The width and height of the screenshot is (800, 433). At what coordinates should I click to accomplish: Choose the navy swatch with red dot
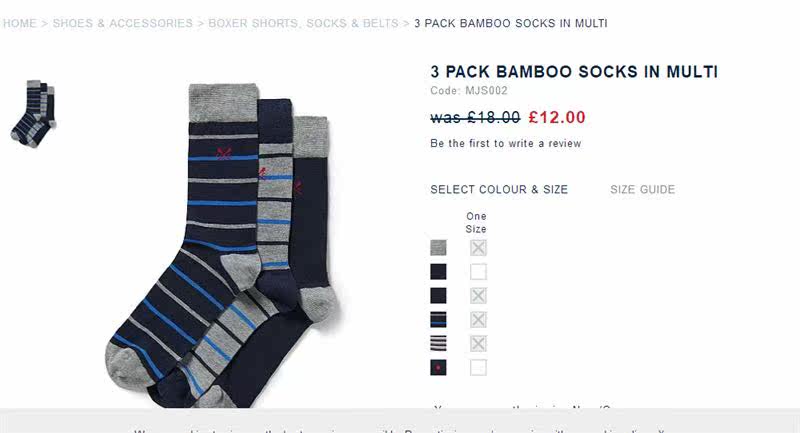point(438,368)
